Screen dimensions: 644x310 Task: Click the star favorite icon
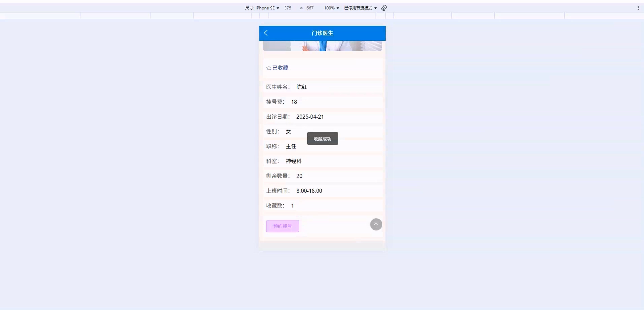click(269, 68)
